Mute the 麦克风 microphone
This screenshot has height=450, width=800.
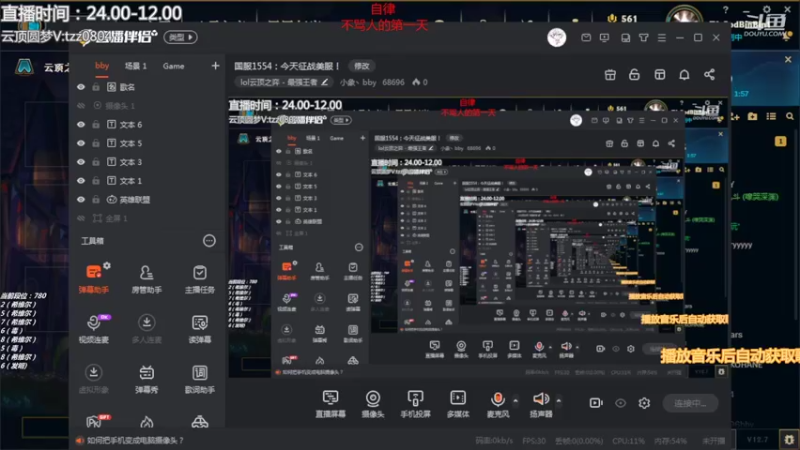pos(497,404)
